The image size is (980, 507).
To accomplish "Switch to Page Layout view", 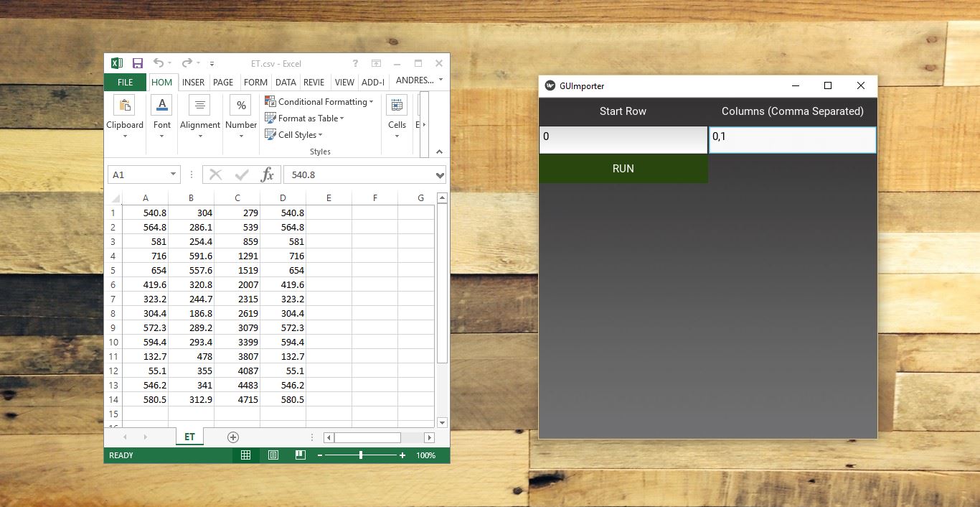I will point(273,455).
